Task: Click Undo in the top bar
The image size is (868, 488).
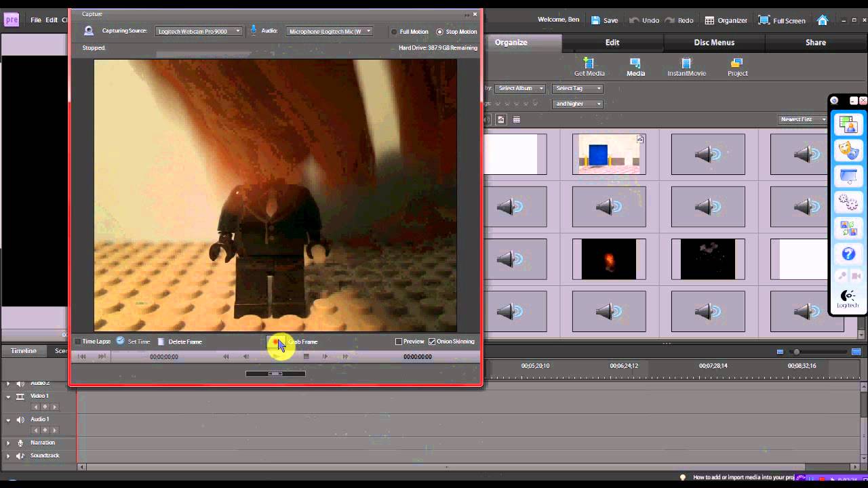Action: [x=644, y=20]
